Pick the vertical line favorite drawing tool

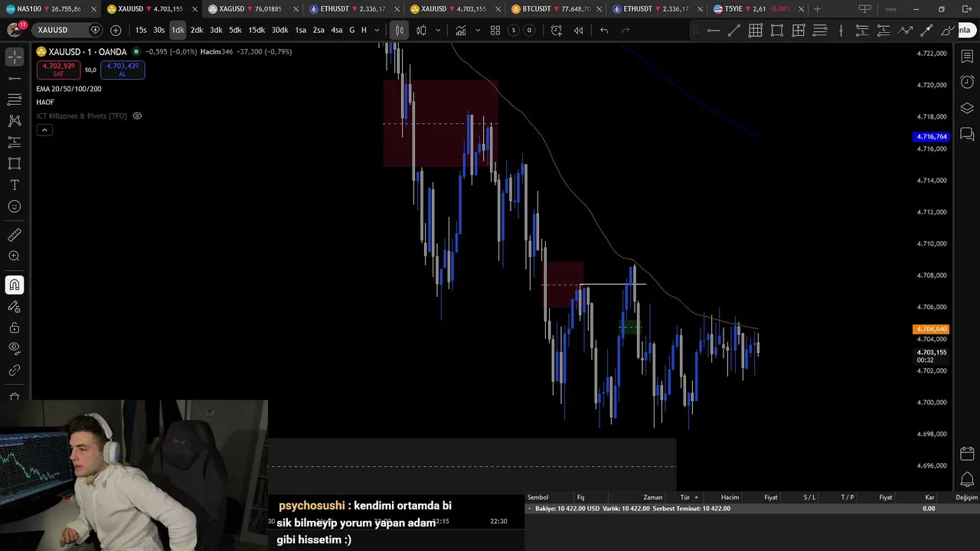point(841,31)
